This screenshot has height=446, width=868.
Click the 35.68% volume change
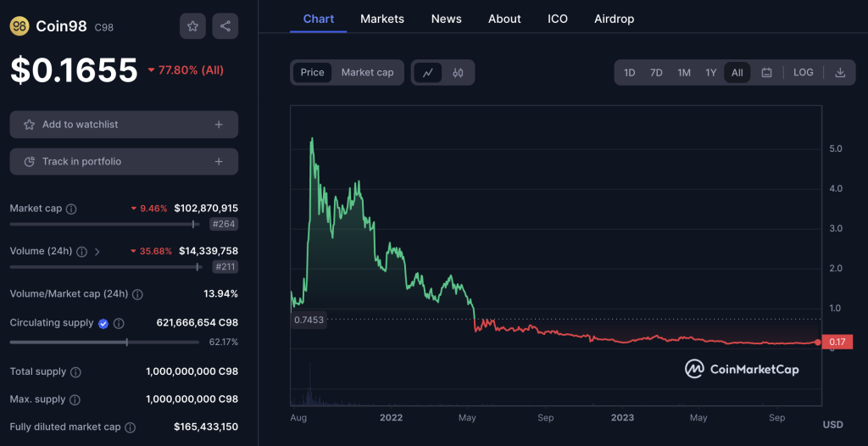tap(151, 252)
